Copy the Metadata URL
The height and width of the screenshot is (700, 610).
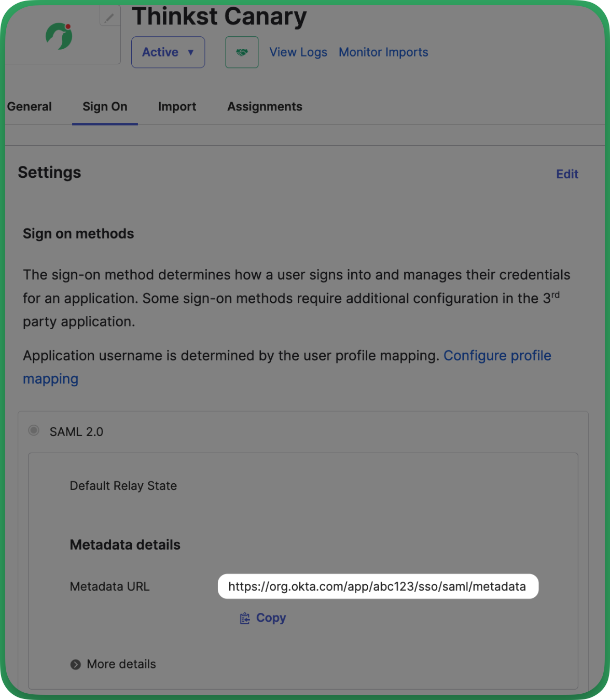coord(264,618)
